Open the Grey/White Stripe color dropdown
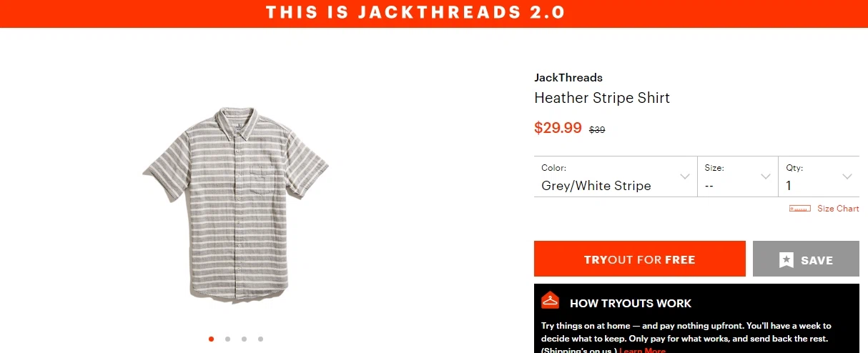The width and height of the screenshot is (868, 353). 616,176
